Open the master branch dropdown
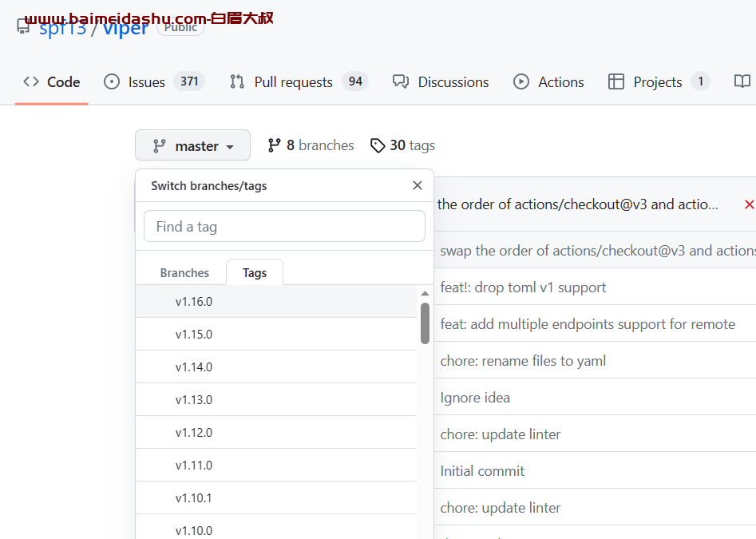756x539 pixels. 192,145
